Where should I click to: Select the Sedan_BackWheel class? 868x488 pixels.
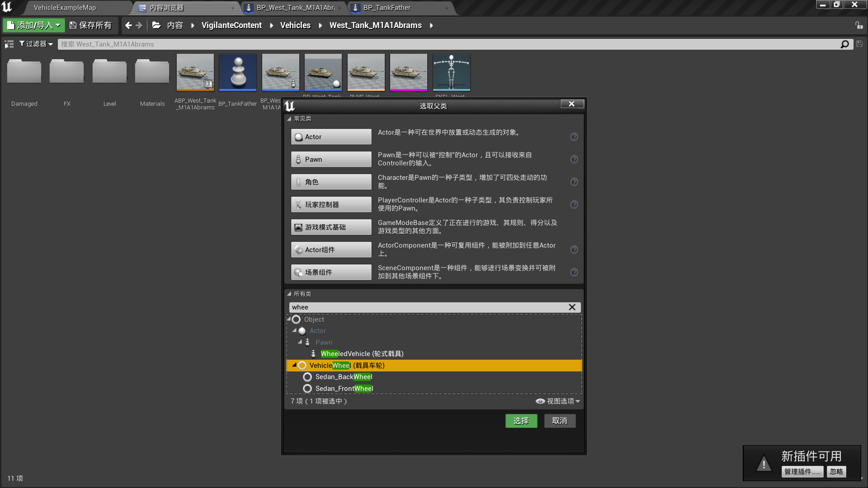pyautogui.click(x=344, y=377)
